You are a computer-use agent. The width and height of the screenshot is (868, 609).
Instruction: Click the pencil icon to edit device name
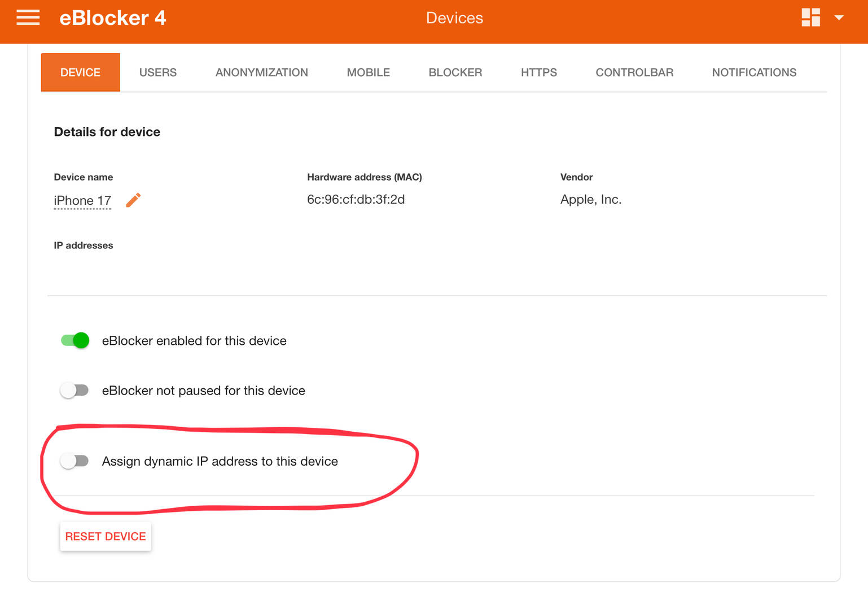coord(133,200)
